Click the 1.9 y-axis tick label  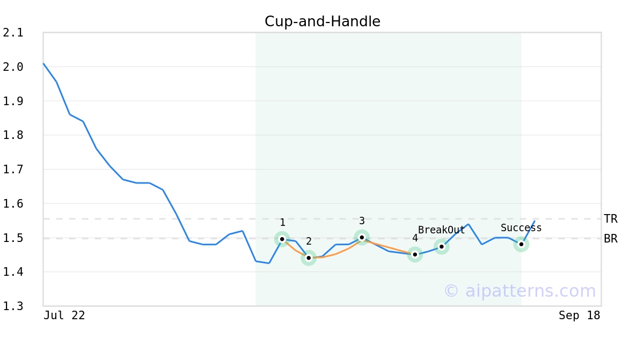[x=13, y=101]
